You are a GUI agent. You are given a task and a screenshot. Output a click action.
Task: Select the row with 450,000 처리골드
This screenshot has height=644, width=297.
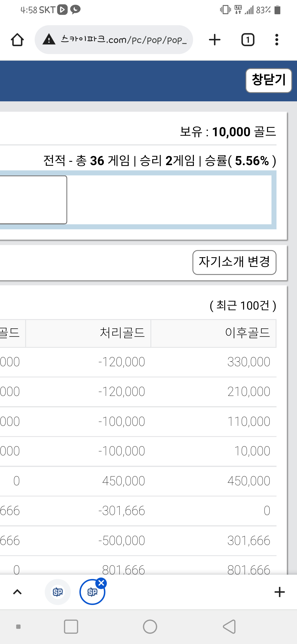pyautogui.click(x=138, y=481)
